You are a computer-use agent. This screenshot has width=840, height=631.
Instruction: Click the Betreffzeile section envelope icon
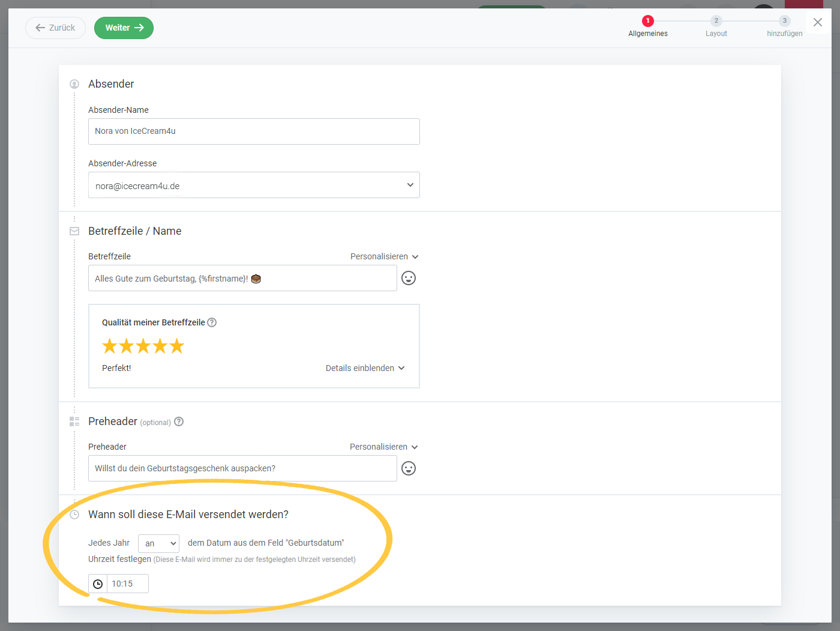[74, 231]
